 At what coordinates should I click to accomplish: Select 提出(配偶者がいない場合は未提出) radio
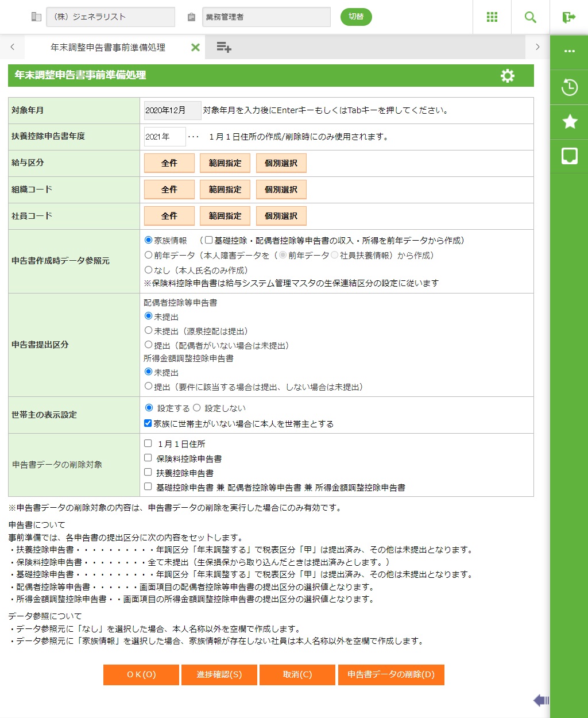(x=149, y=345)
